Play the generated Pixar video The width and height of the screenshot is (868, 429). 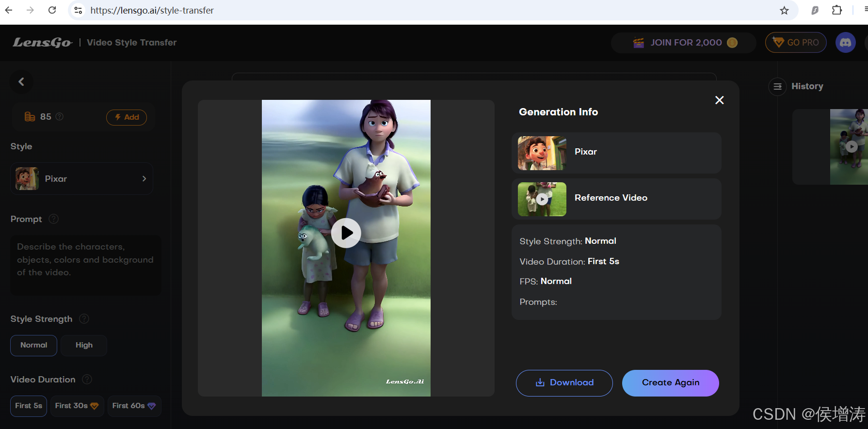346,233
